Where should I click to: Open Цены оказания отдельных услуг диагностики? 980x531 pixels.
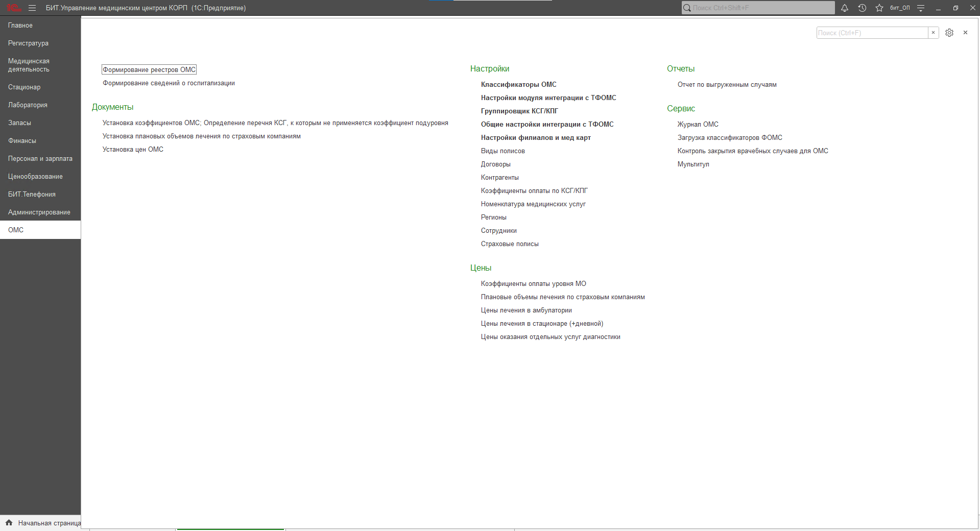coord(551,336)
